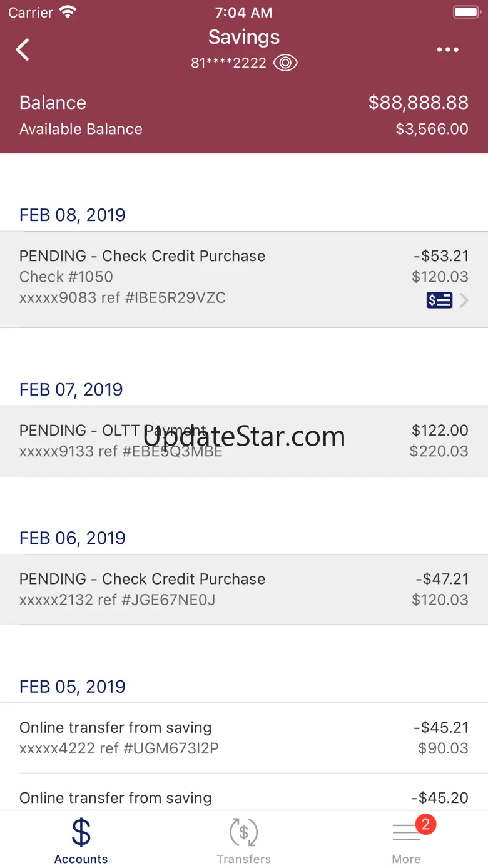This screenshot has height=868, width=488.
Task: Tap the Wi-Fi status bar icon
Action: coord(67,12)
